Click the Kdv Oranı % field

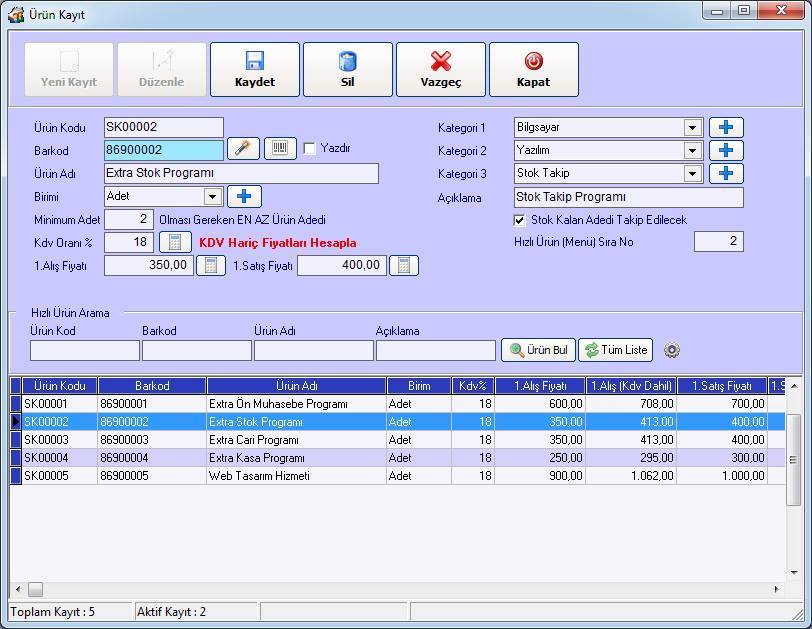click(x=129, y=242)
